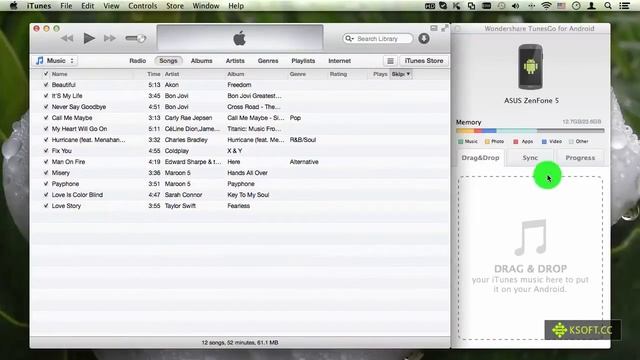This screenshot has height=360, width=640.
Task: Open the Artists view
Action: 235,61
